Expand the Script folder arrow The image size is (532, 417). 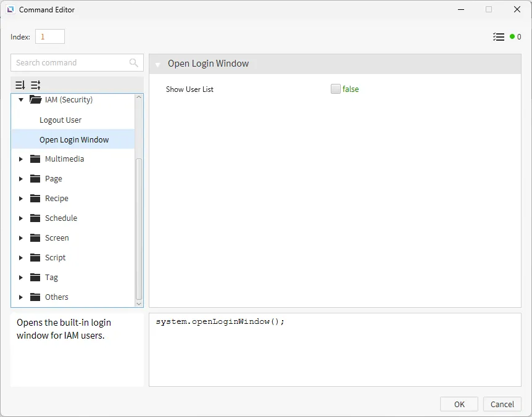21,258
